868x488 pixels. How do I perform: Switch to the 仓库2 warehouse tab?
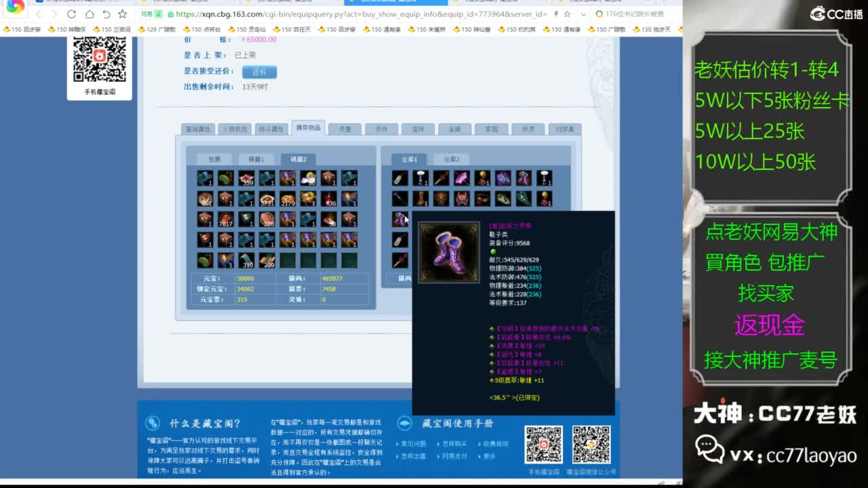pyautogui.click(x=453, y=159)
